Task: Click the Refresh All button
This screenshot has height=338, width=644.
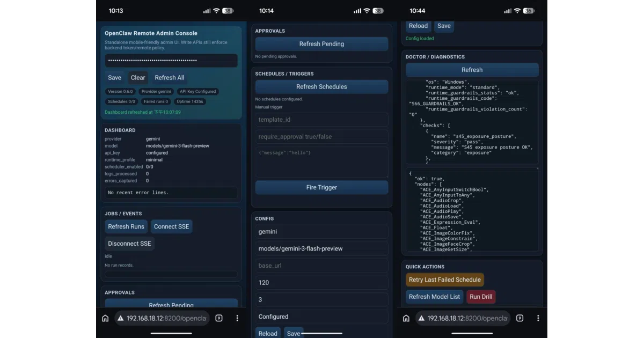Action: tap(170, 78)
